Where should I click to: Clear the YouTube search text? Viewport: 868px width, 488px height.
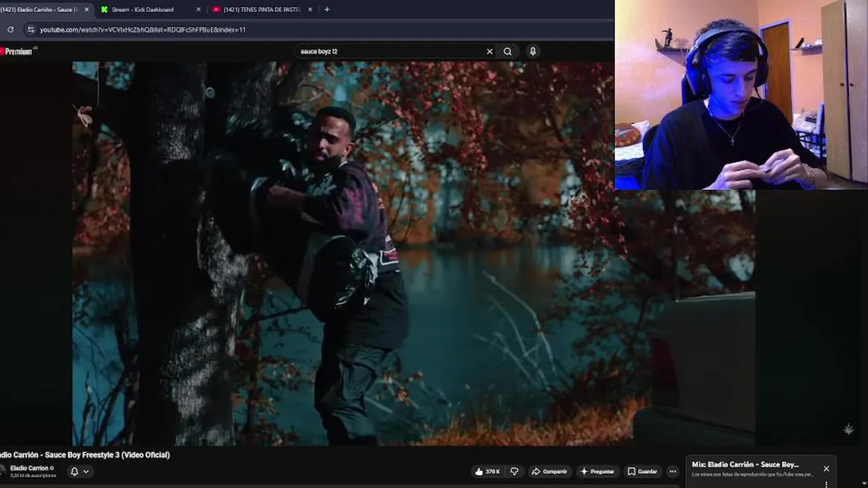point(490,51)
